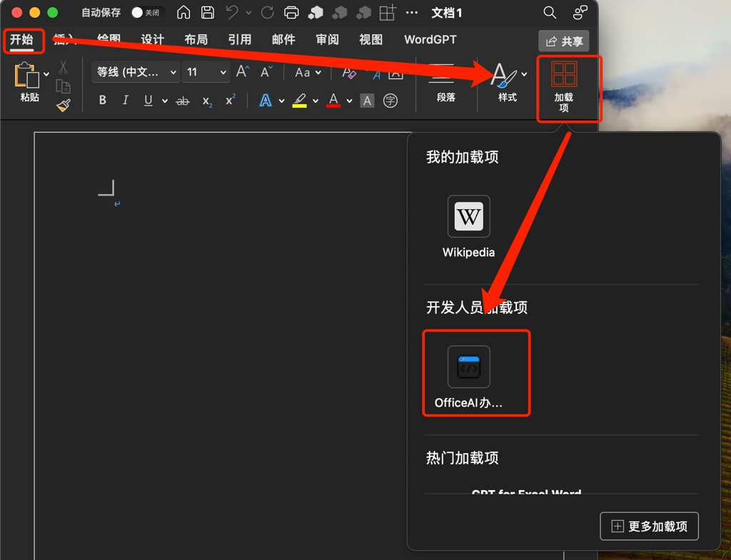Expand highlight color options arrow
Viewport: 731px width, 560px height.
click(316, 101)
